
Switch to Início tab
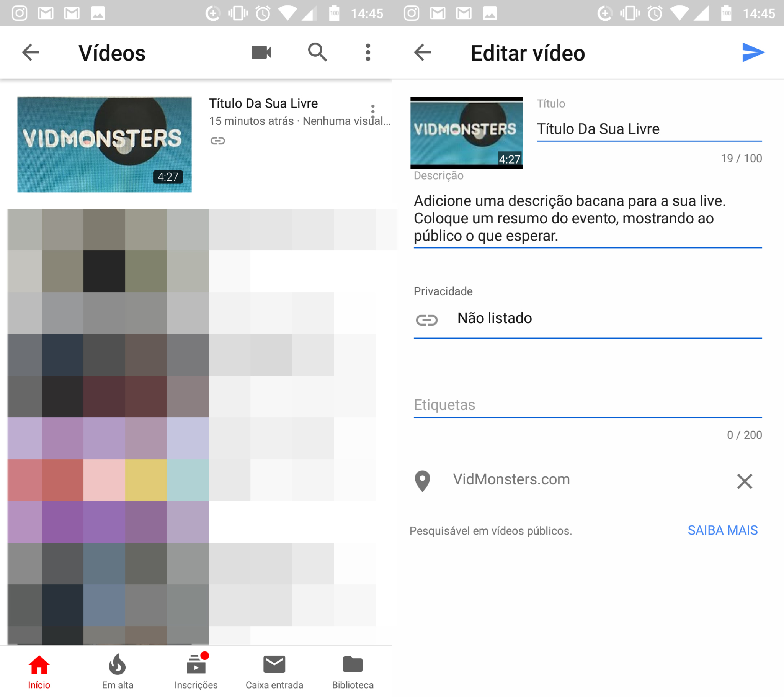[x=39, y=672]
